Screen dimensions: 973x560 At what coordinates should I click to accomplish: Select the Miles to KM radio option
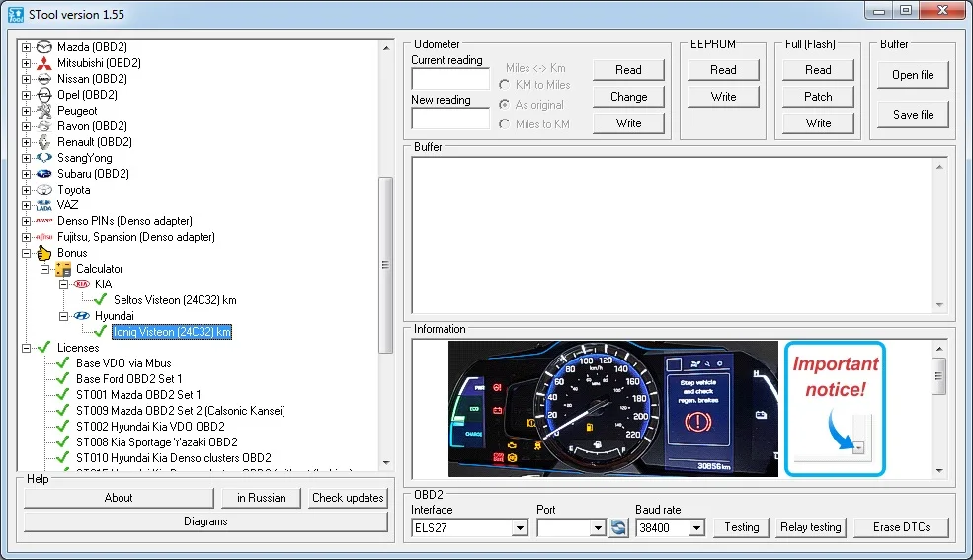506,124
